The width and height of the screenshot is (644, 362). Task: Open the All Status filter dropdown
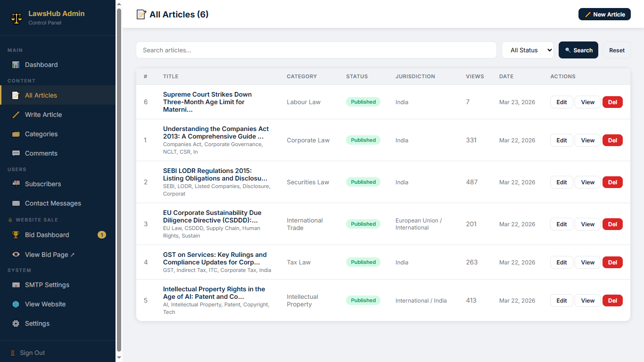click(528, 50)
